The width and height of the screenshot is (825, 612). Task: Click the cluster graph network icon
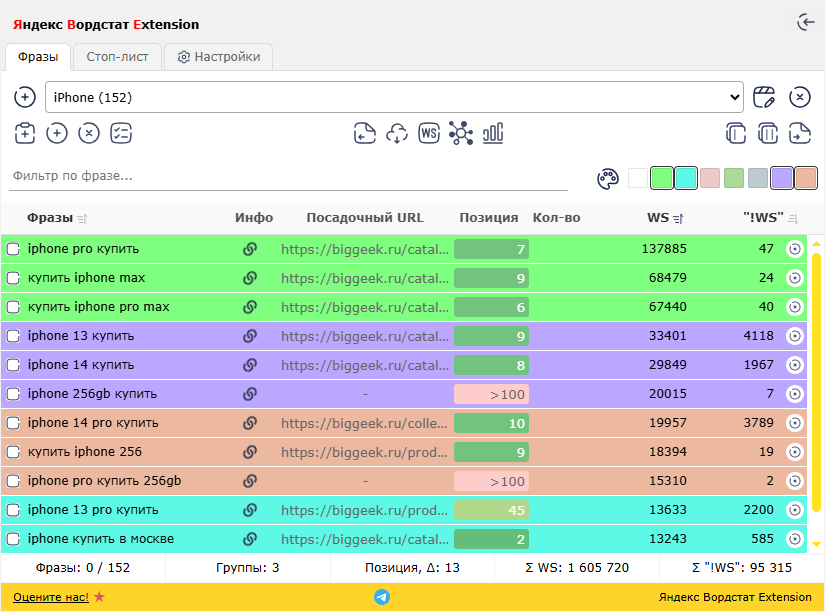pyautogui.click(x=460, y=133)
